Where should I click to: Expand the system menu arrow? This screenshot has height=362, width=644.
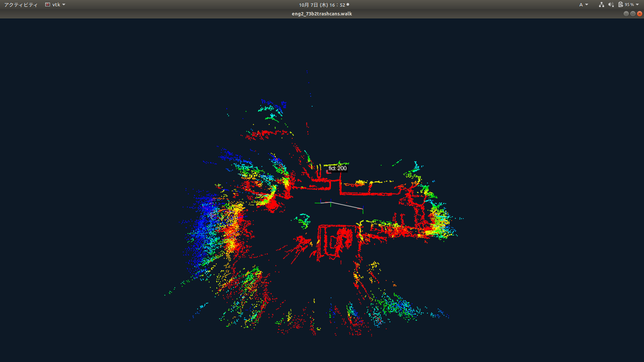coord(637,5)
